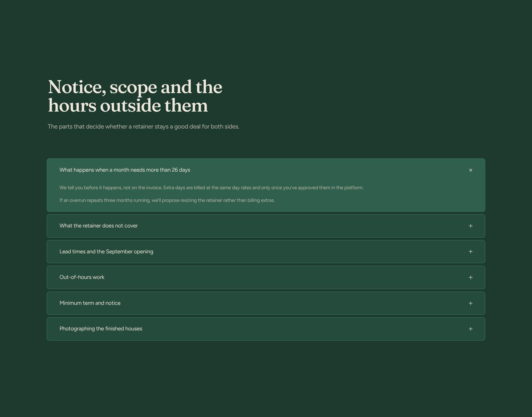This screenshot has width=532, height=417.
Task: Click plus icon next to 'Out-of-hours work'
Action: pyautogui.click(x=470, y=277)
